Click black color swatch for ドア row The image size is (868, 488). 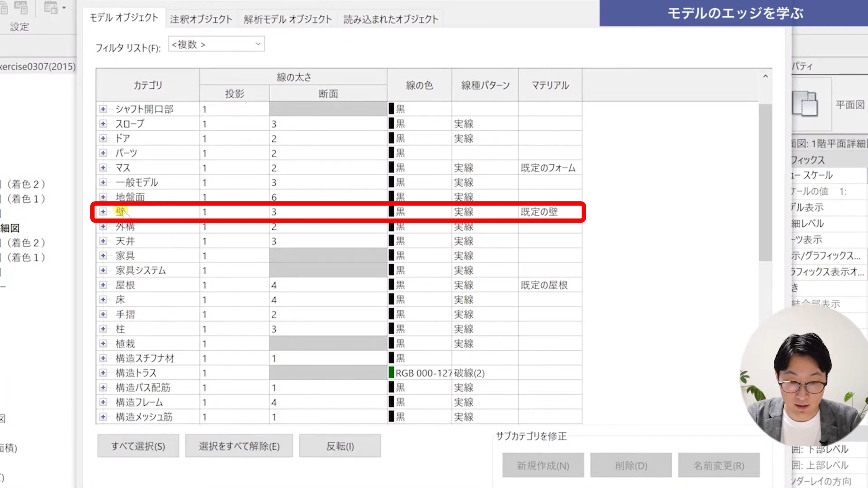tap(391, 138)
